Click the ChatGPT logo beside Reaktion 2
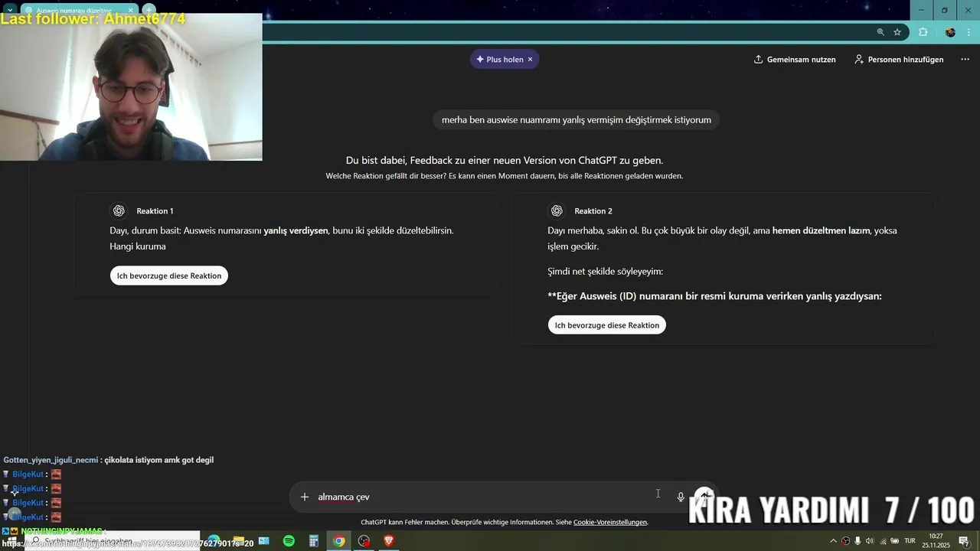Screen dimensions: 980x551 coord(557,211)
